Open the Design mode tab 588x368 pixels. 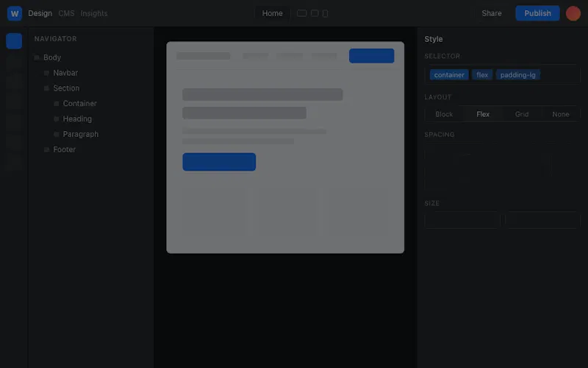coord(40,13)
